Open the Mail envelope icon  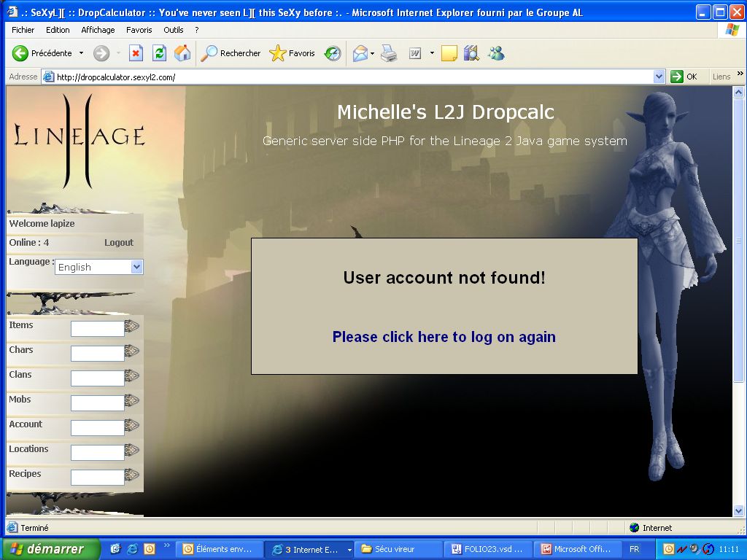coord(360,53)
